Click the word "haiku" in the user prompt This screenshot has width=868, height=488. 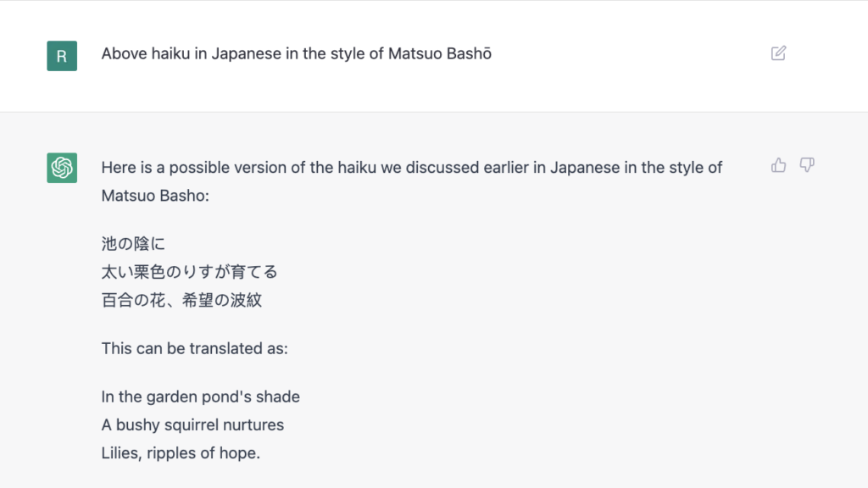pos(170,53)
